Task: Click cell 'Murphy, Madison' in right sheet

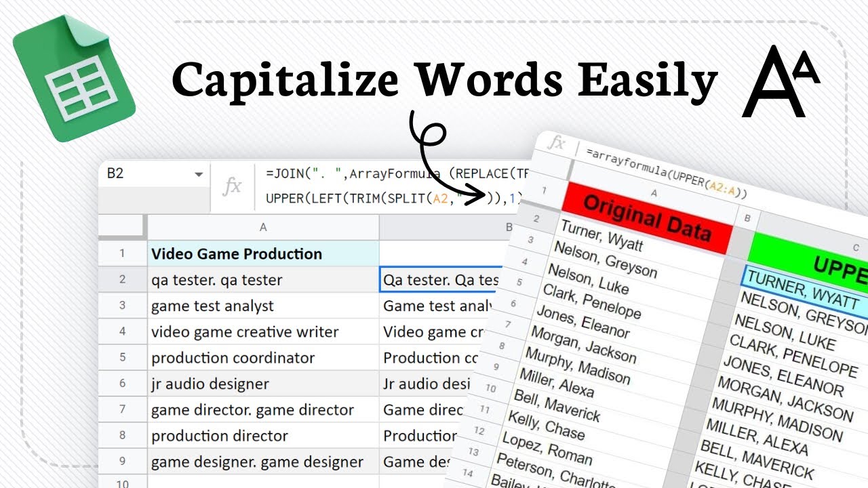Action: [x=578, y=366]
